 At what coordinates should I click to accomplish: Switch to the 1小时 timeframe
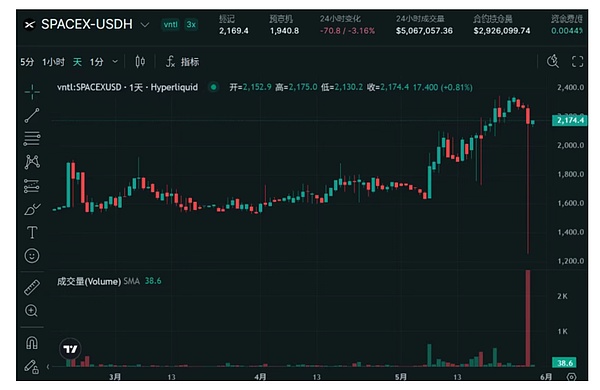[x=53, y=62]
